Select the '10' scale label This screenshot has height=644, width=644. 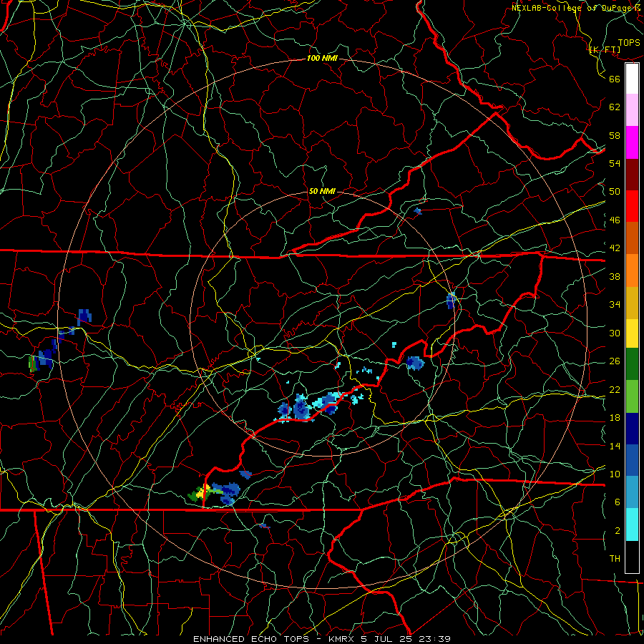click(x=615, y=474)
